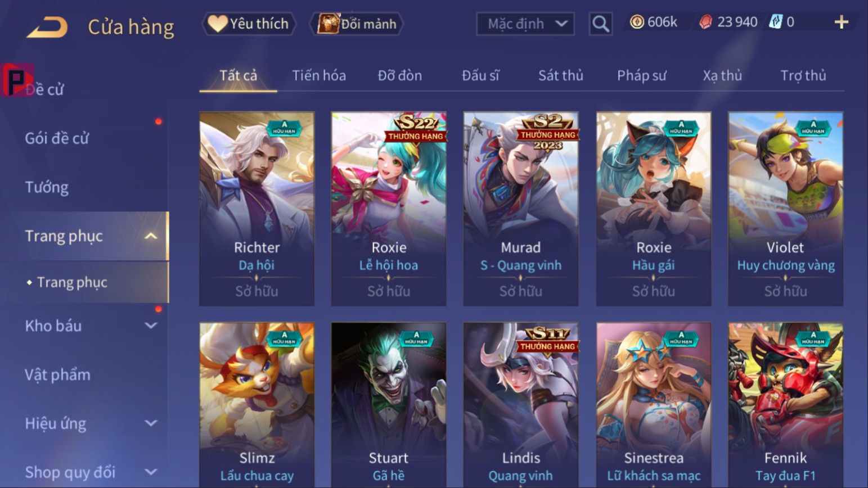Tap the plus icon to add currency
Image resolution: width=868 pixels, height=488 pixels.
[841, 22]
